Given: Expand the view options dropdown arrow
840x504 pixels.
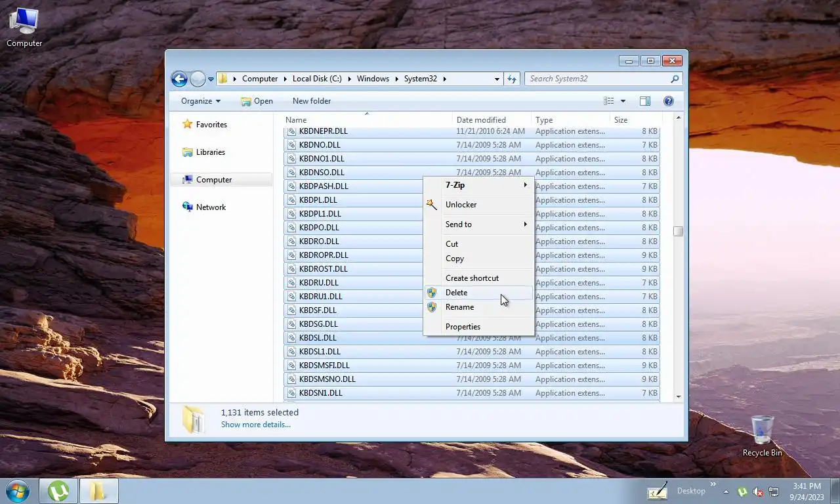Looking at the screenshot, I should (x=623, y=101).
